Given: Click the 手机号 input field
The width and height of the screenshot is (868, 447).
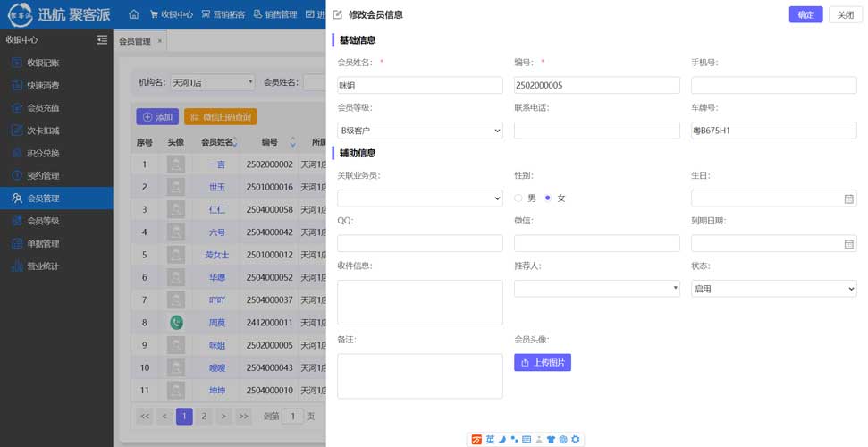Looking at the screenshot, I should pos(774,85).
